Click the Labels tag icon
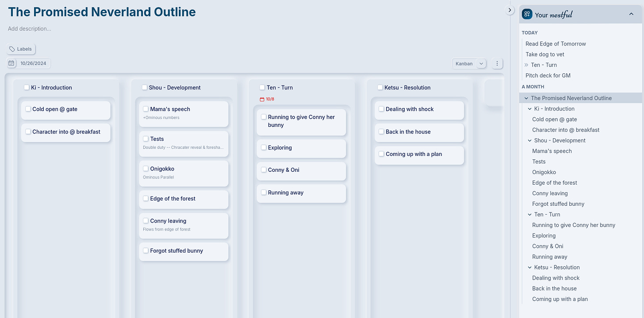The width and height of the screenshot is (644, 318). [12, 49]
